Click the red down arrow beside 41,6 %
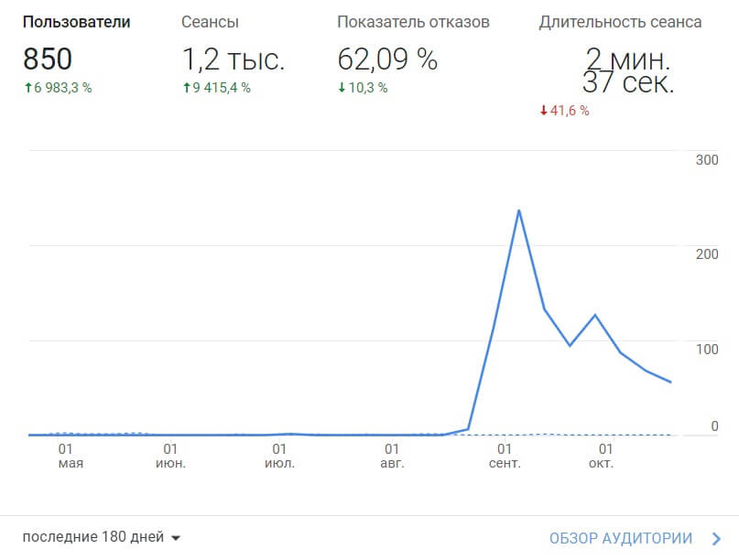Screen dimensions: 739x560 tap(543, 111)
